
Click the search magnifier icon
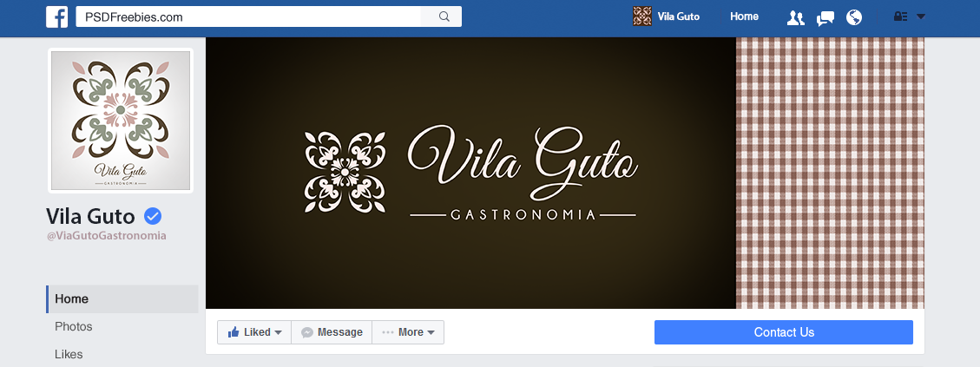pos(444,16)
